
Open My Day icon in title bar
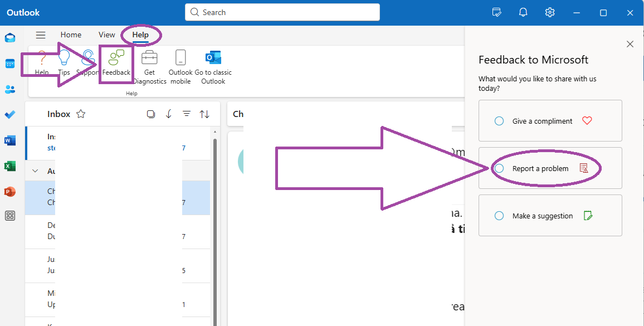pos(497,12)
